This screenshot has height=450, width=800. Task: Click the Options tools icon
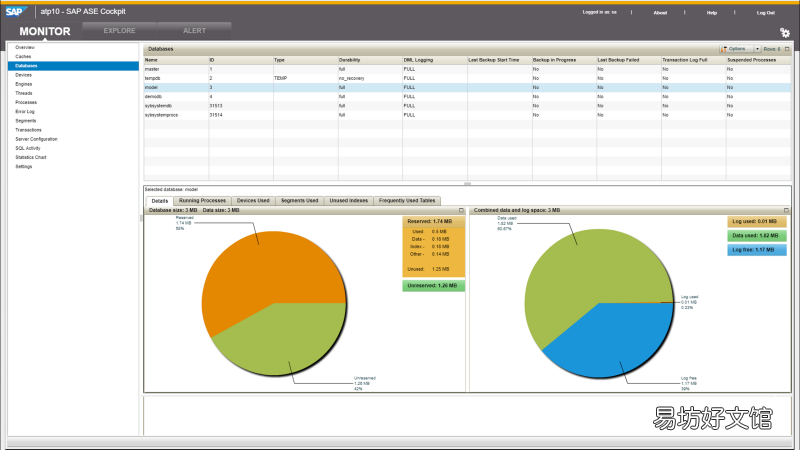click(723, 49)
